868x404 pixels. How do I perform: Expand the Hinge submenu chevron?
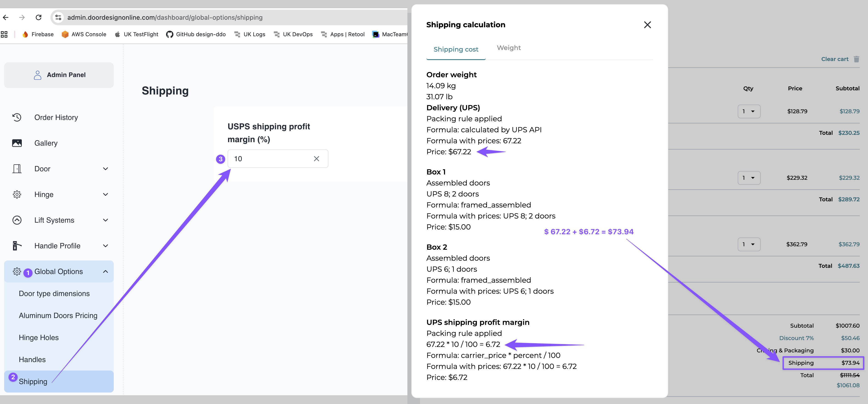pos(106,195)
